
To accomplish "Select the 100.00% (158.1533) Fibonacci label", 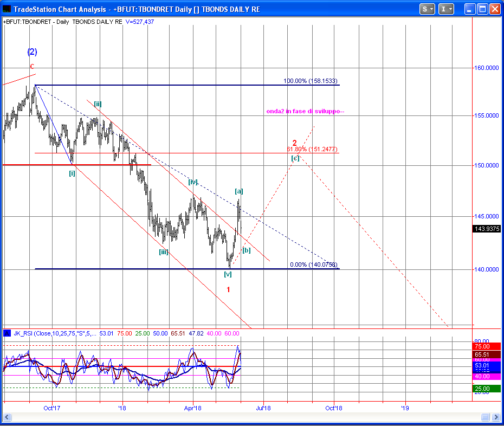I will pos(311,81).
